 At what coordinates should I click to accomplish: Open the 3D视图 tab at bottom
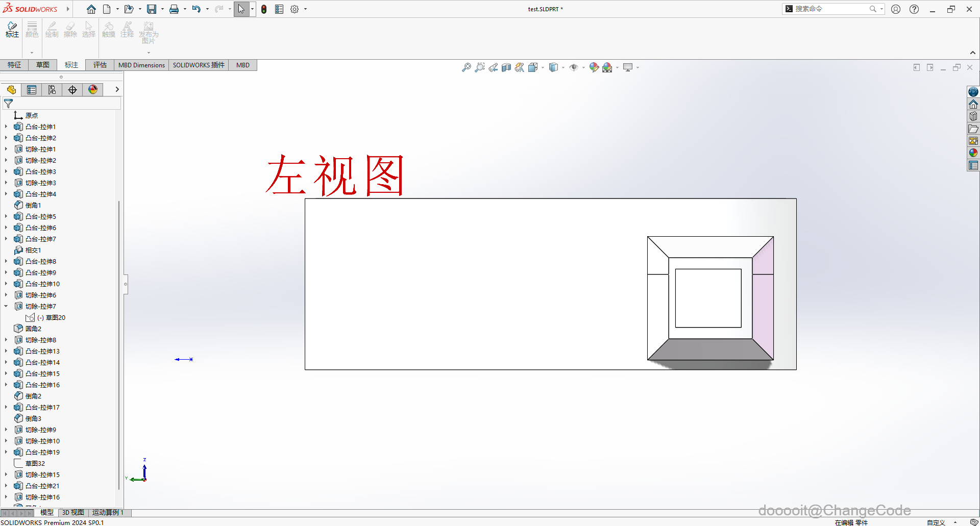[72, 512]
